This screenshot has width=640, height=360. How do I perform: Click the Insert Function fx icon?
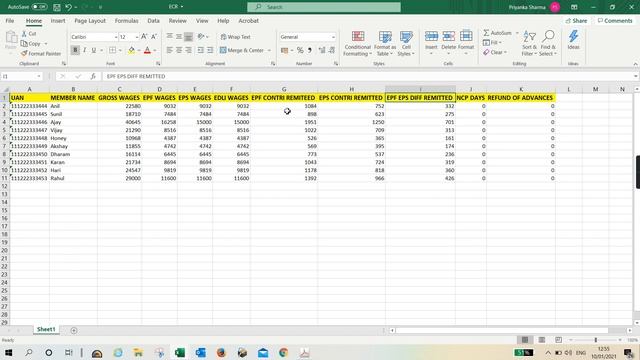93,76
